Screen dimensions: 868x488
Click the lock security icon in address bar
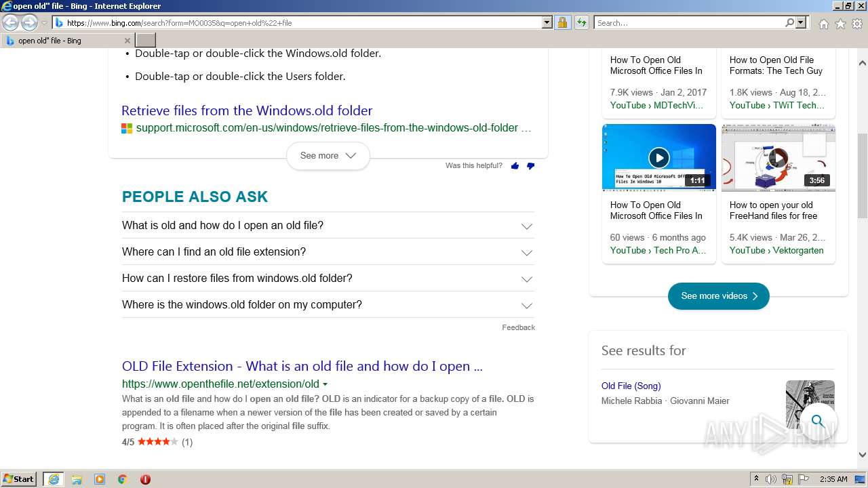[x=562, y=22]
